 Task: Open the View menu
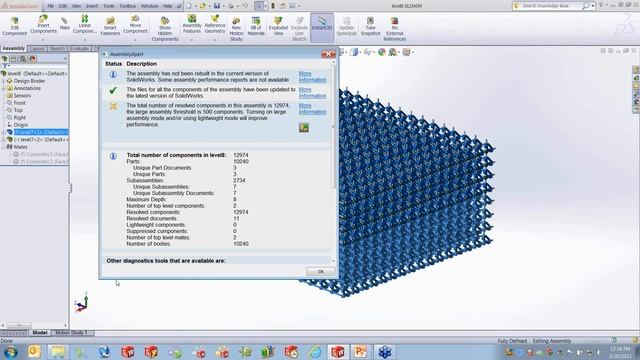pyautogui.click(x=76, y=6)
